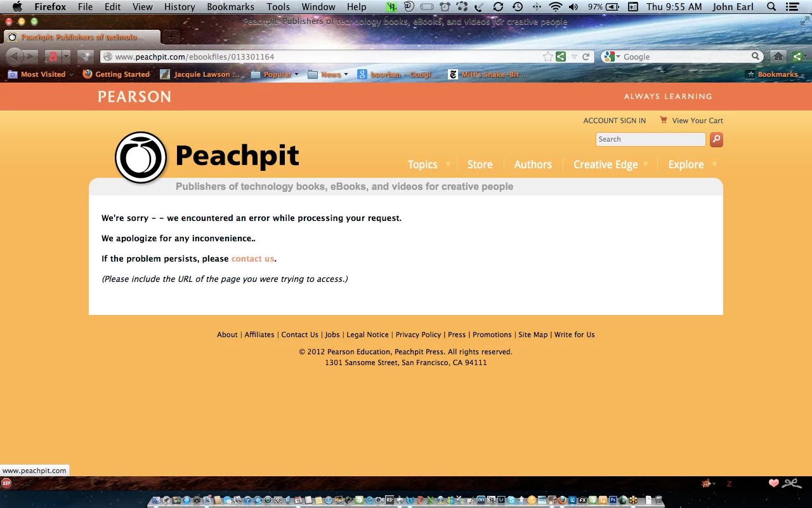The height and width of the screenshot is (508, 812).
Task: Open the Tools menu in the menu bar
Action: [x=278, y=7]
